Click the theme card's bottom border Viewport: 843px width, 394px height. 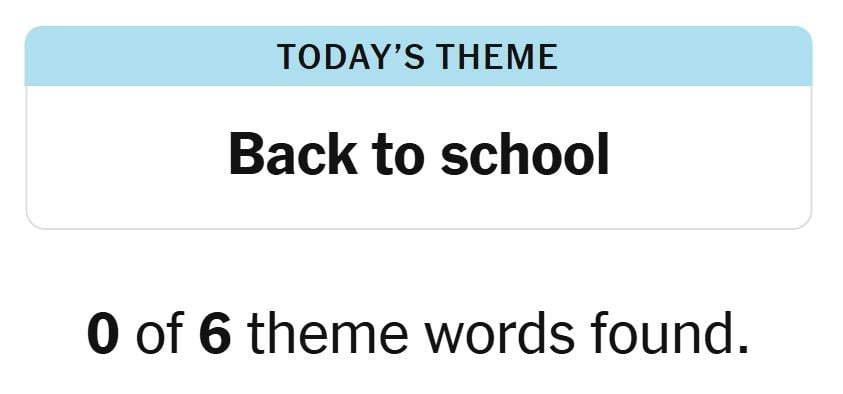pyautogui.click(x=418, y=228)
